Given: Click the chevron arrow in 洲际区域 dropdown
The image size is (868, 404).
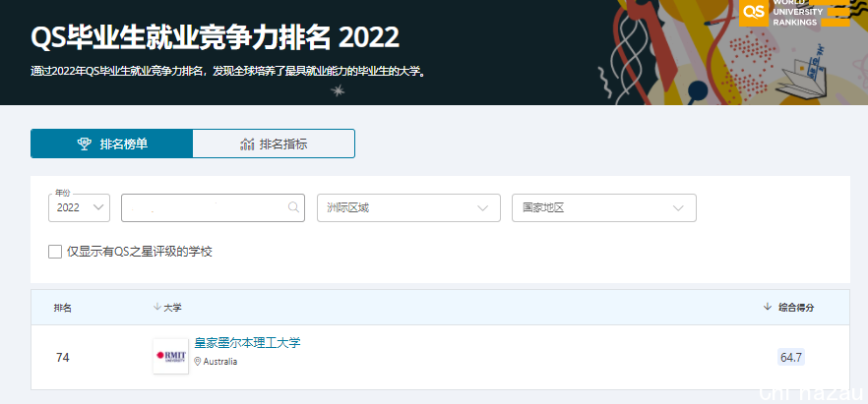Looking at the screenshot, I should pyautogui.click(x=482, y=207).
